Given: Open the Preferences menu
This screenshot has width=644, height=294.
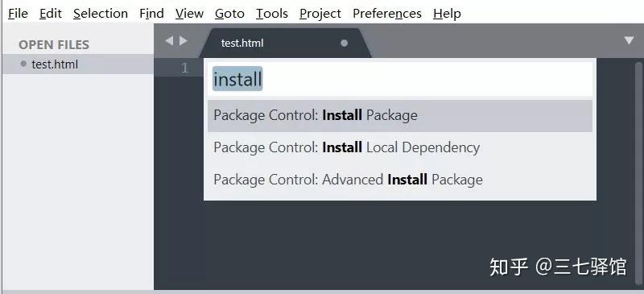Looking at the screenshot, I should [387, 14].
